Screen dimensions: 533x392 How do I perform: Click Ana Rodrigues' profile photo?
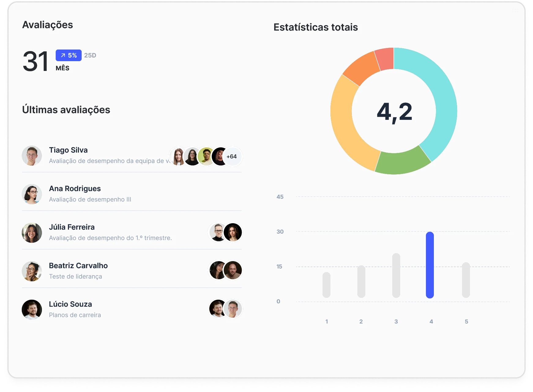pos(32,194)
